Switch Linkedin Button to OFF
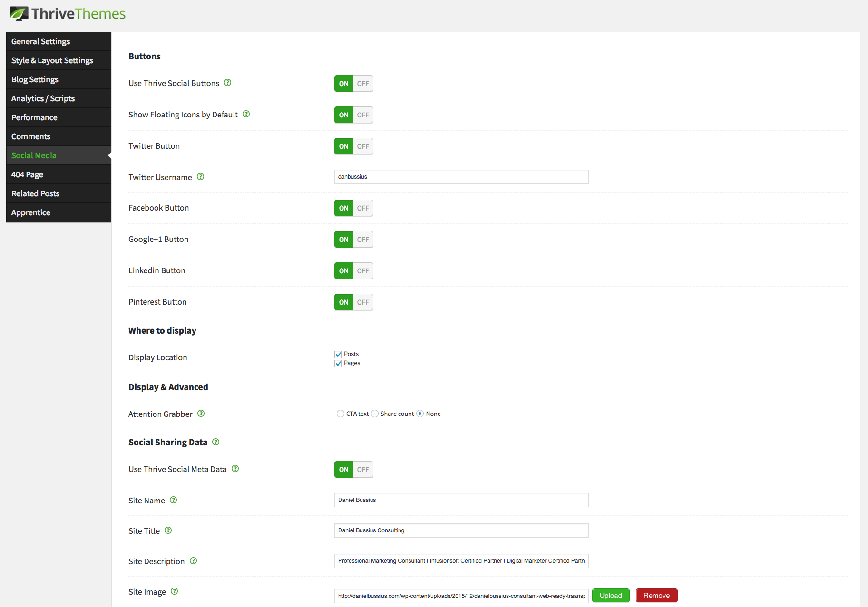868x607 pixels. coord(363,271)
